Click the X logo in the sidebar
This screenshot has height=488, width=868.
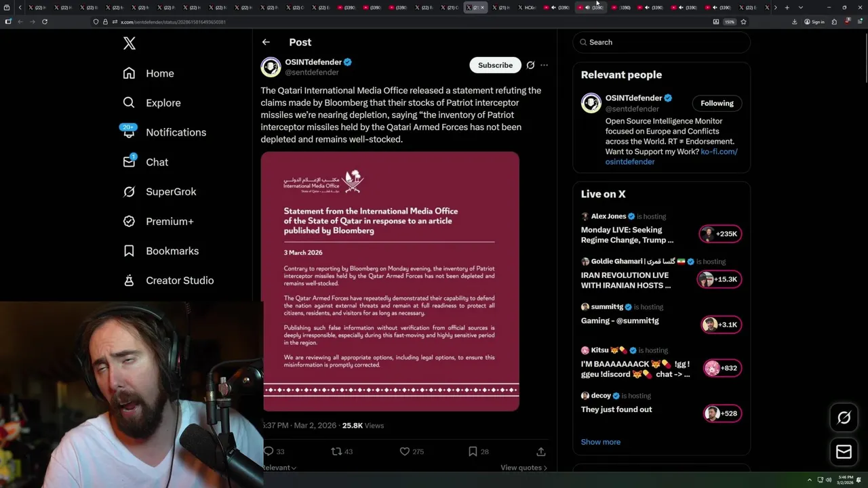[x=130, y=43]
